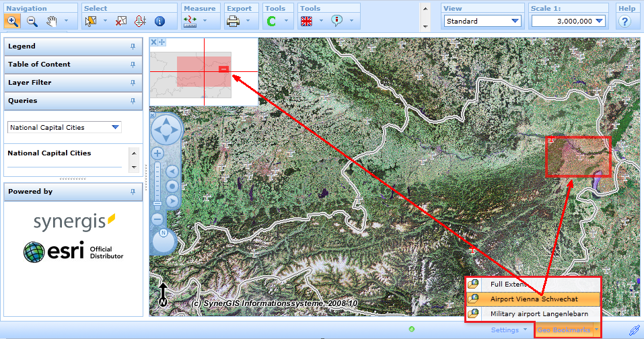
Task: Pin the Powered by panel
Action: pos(133,192)
